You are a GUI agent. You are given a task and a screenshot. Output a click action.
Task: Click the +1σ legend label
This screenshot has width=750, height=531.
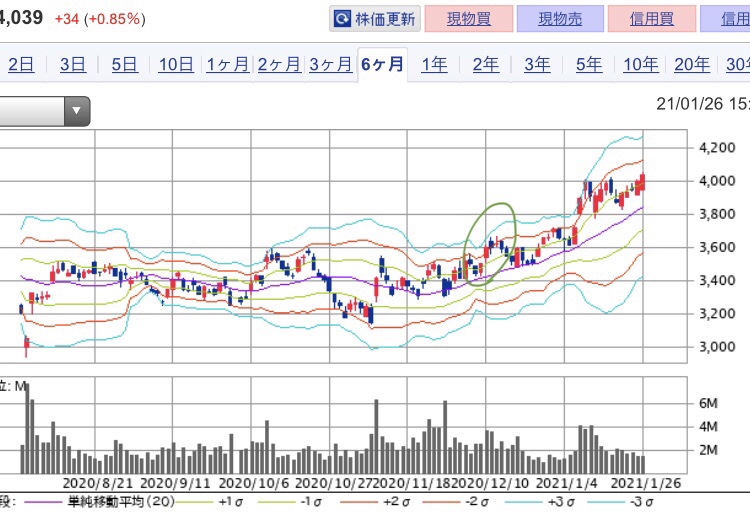click(x=231, y=502)
